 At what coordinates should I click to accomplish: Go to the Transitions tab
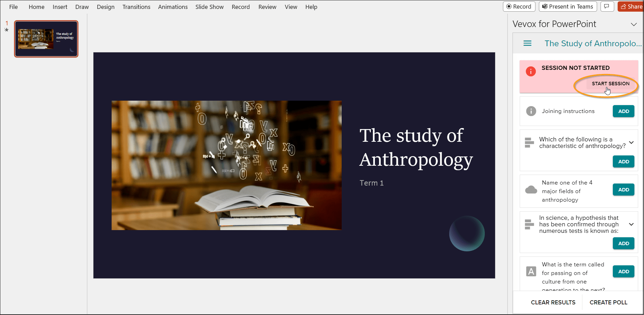pos(136,7)
